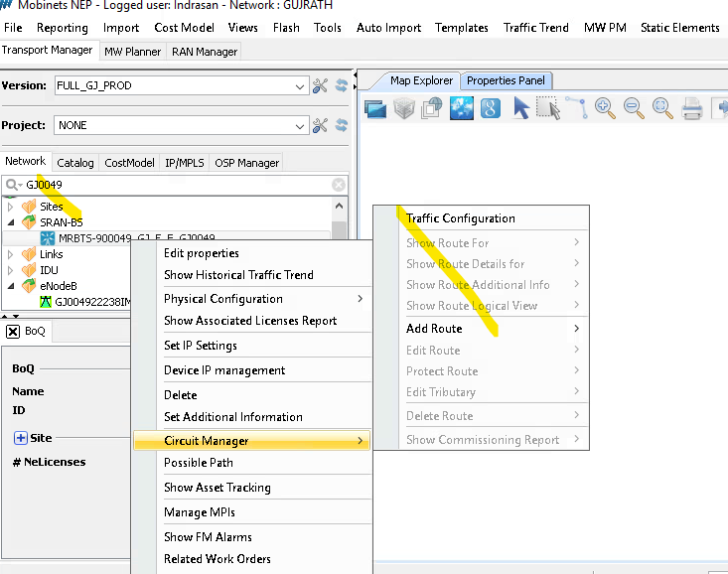Click the fit-to-extent zoom icon
The height and width of the screenshot is (574, 728).
(661, 108)
